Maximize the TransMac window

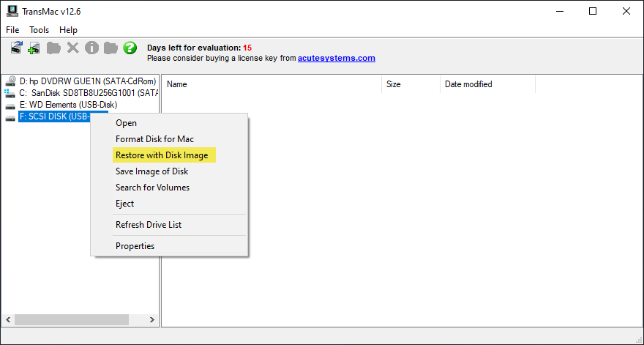pos(593,11)
